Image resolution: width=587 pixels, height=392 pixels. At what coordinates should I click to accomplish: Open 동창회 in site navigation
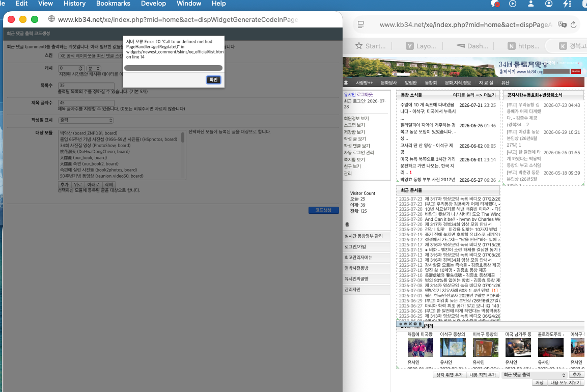(x=431, y=83)
